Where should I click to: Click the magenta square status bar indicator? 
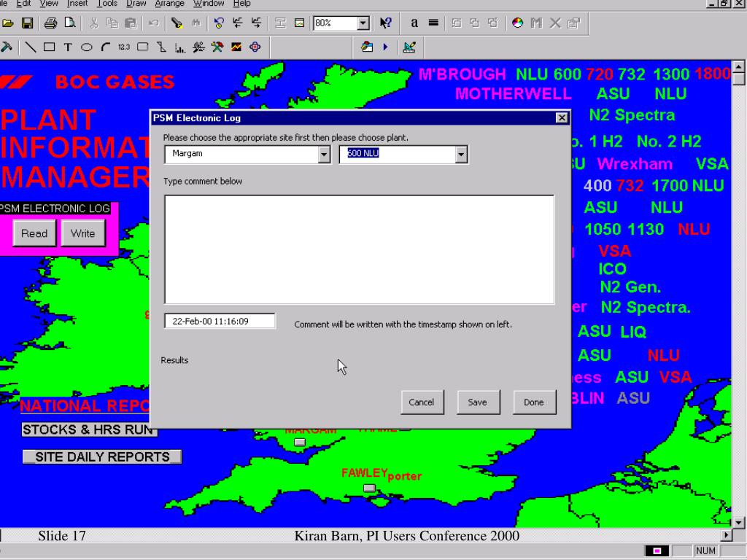coord(657,551)
